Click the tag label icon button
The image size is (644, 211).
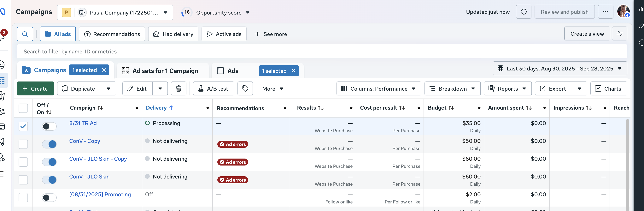point(245,89)
